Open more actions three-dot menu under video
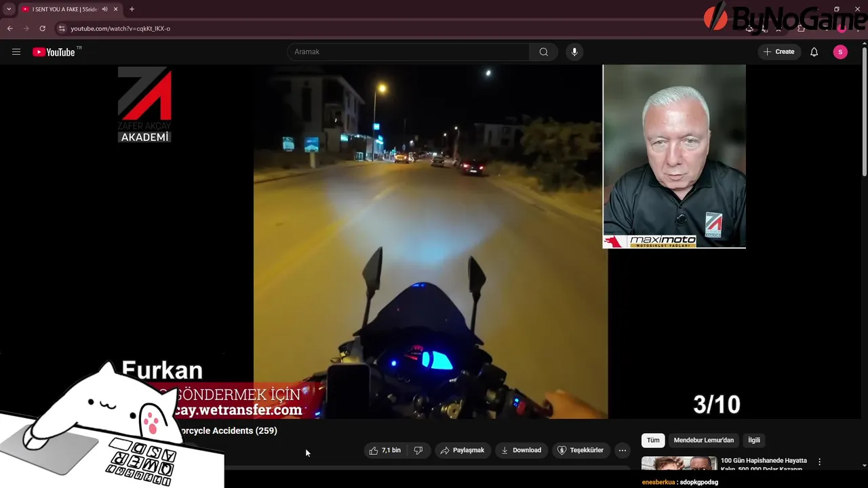The image size is (868, 488). [x=623, y=450]
